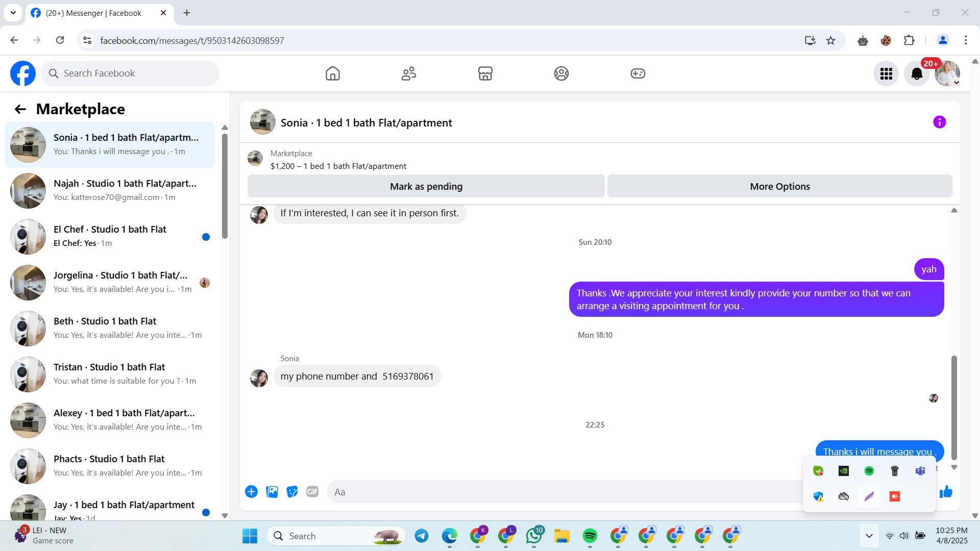Screen dimensions: 980x551
Task: Open tab search dropdown in Chrome
Action: point(13,13)
